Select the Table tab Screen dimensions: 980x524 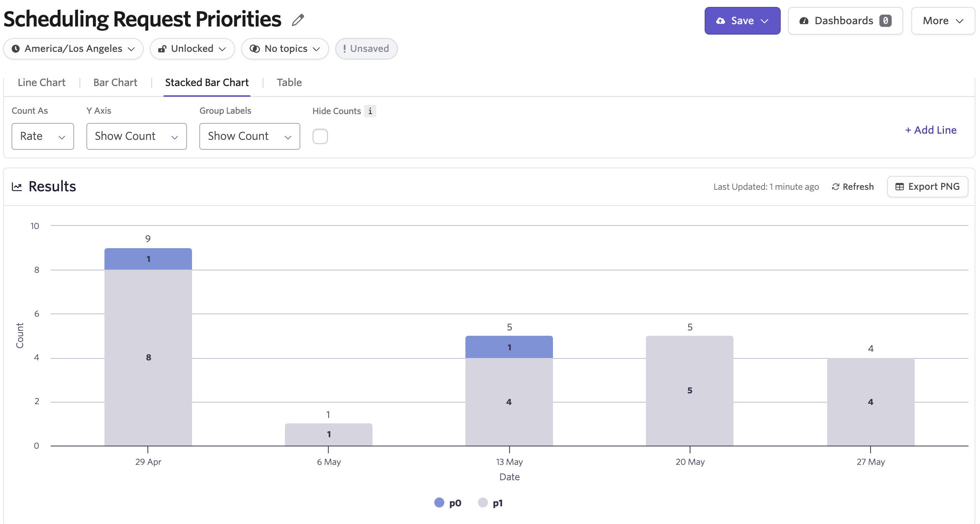(x=289, y=83)
